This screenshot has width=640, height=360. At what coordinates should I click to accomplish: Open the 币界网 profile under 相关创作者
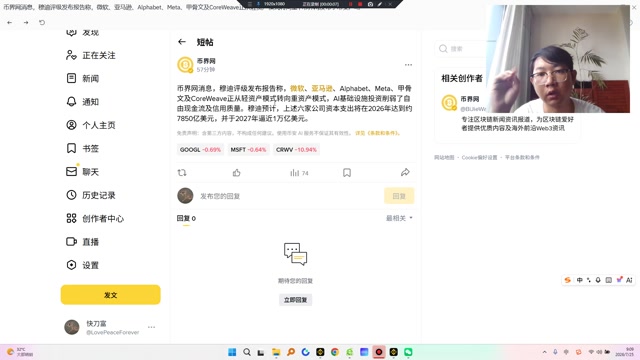pos(469,99)
